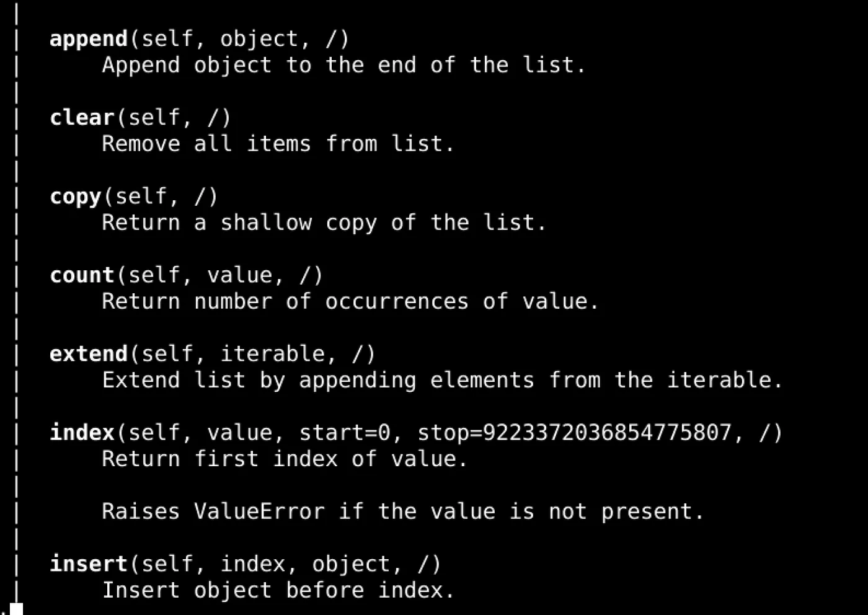The image size is (868, 615).
Task: Click the index method name
Action: point(82,433)
